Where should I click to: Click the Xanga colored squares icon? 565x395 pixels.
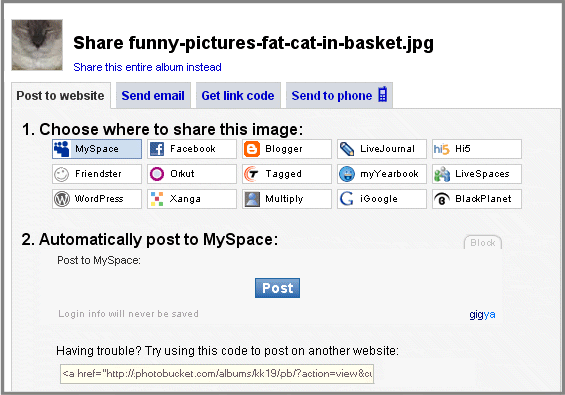157,199
